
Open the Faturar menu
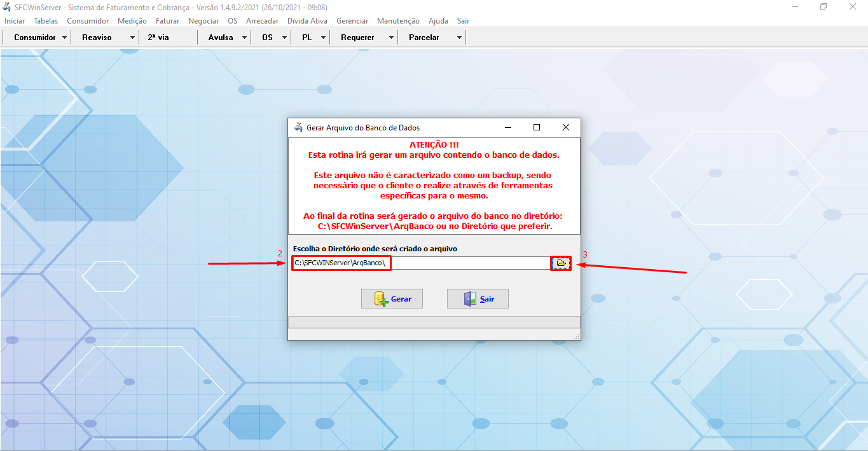168,21
